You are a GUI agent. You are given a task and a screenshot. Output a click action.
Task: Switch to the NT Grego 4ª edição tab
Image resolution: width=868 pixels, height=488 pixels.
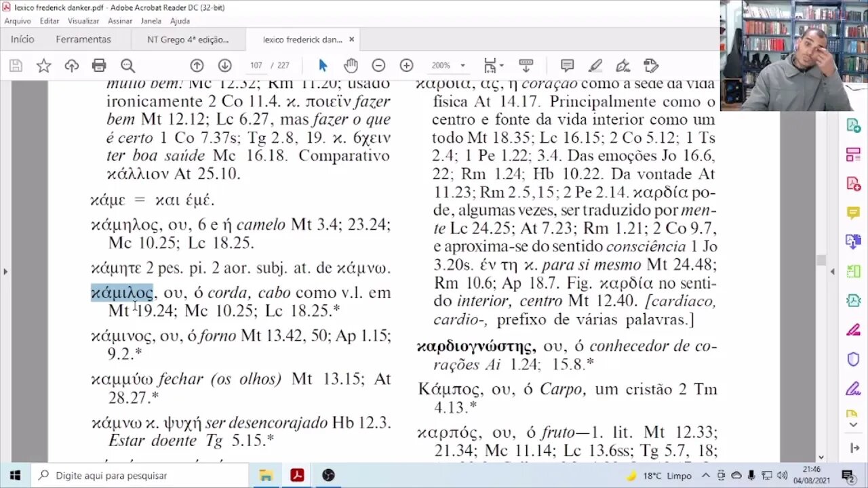pos(188,39)
